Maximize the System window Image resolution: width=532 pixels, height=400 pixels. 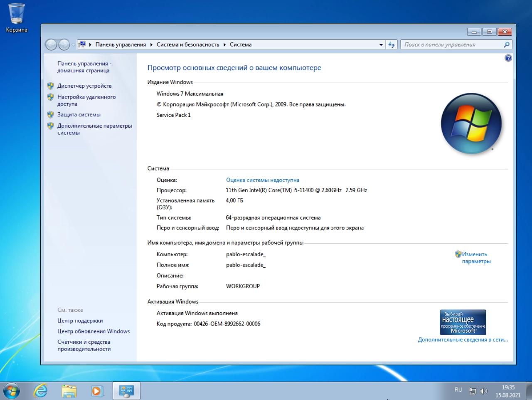[x=489, y=32]
